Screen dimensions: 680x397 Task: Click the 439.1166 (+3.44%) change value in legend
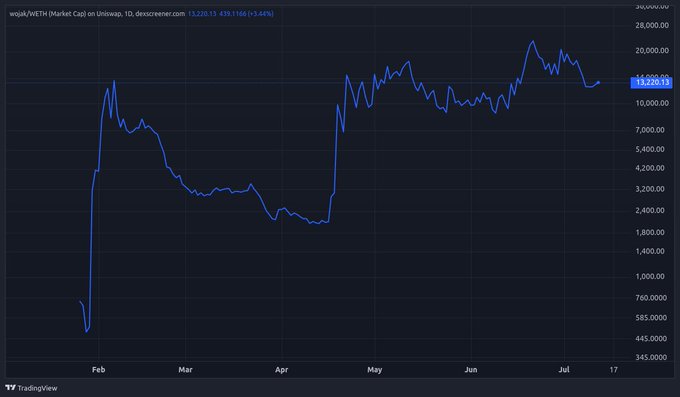pos(246,14)
